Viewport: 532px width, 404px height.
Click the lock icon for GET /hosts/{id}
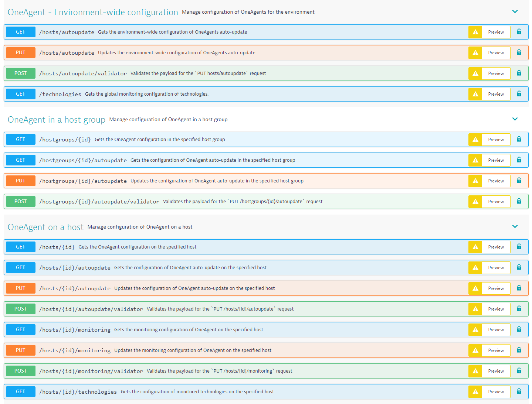pyautogui.click(x=519, y=247)
